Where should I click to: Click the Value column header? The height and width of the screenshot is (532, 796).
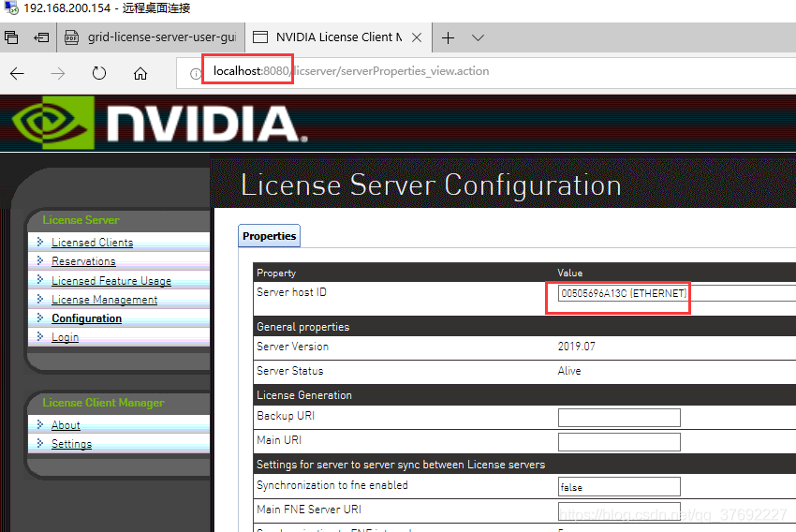(x=570, y=273)
